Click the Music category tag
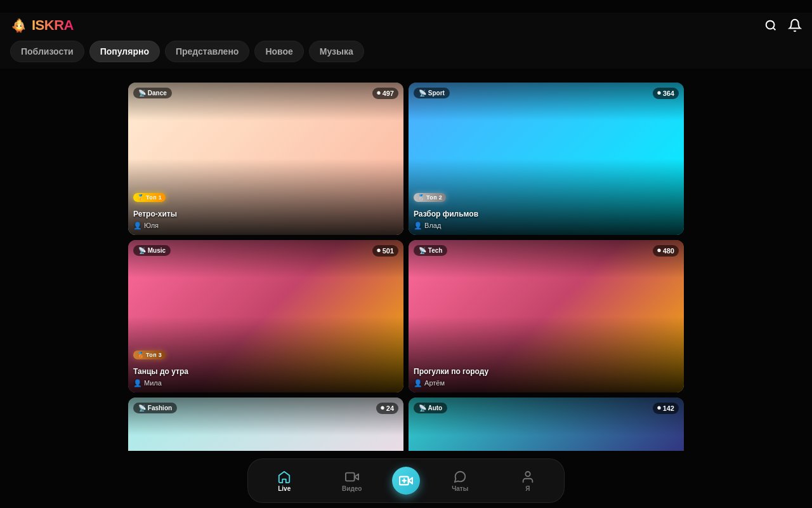 point(152,250)
